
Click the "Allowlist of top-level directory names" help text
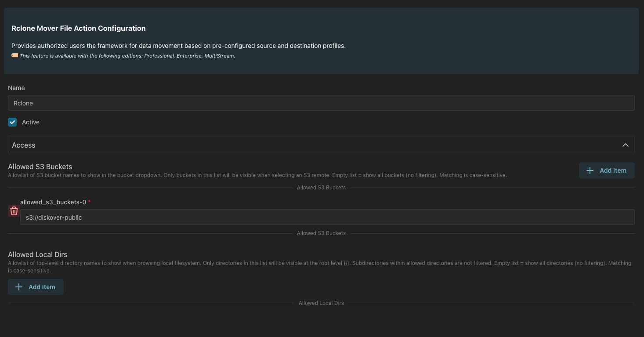point(319,267)
